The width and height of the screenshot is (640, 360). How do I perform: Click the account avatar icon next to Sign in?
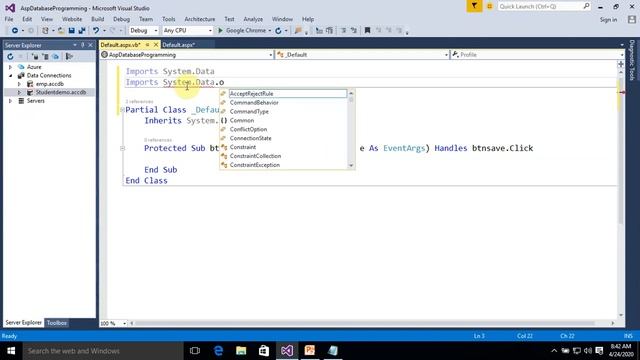[x=632, y=19]
